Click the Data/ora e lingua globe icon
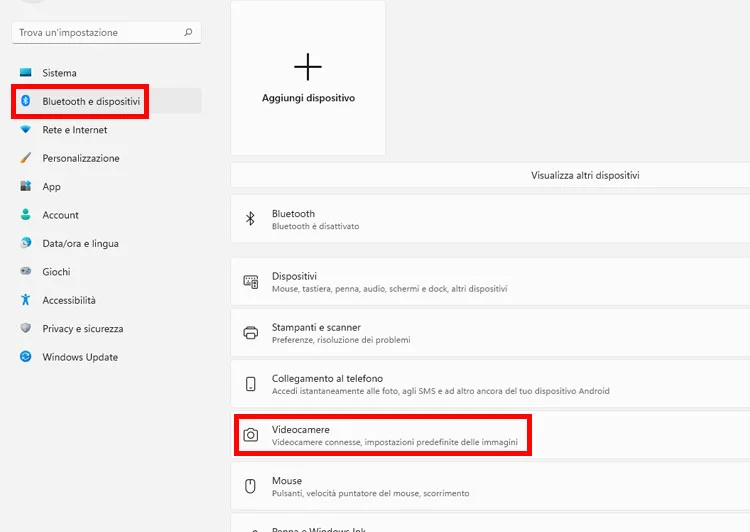This screenshot has width=750, height=532. [26, 243]
